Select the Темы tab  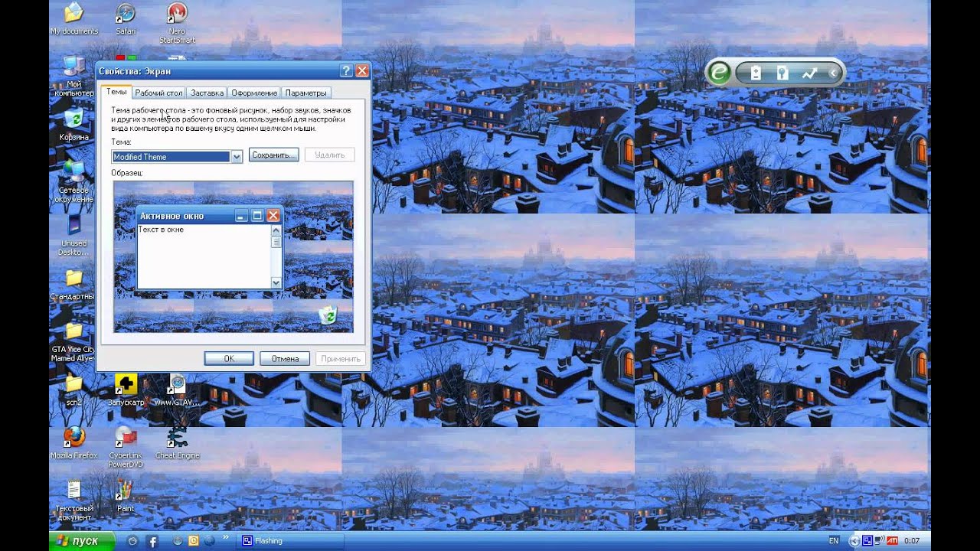click(x=116, y=92)
